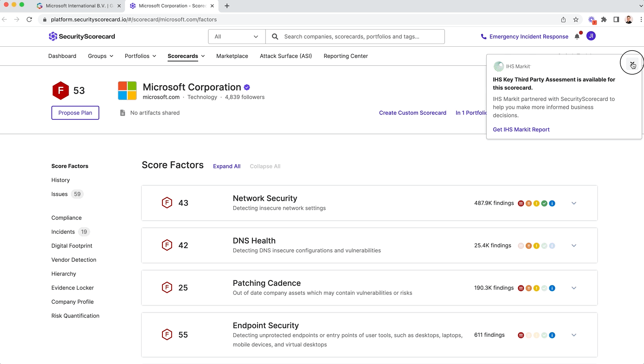Open the notifications bell
The height and width of the screenshot is (364, 644).
point(577,36)
